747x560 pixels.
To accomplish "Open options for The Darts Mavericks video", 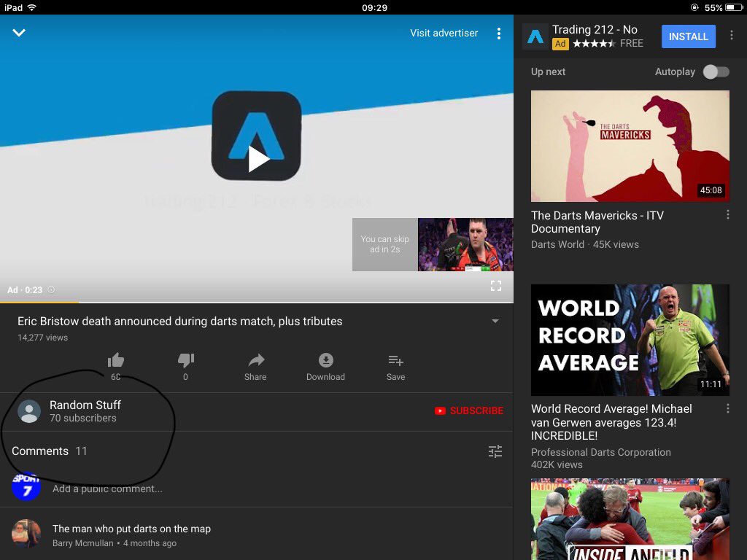I will point(727,215).
